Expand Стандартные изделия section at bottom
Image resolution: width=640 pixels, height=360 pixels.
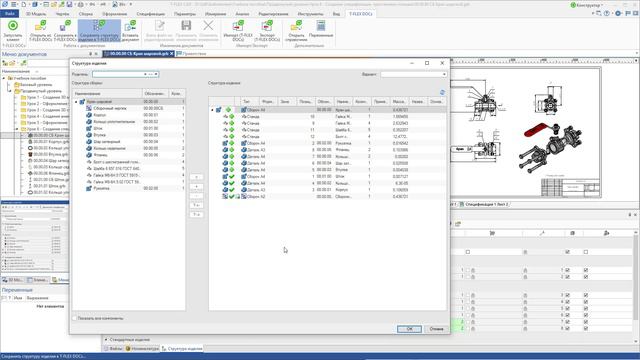pyautogui.click(x=106, y=339)
